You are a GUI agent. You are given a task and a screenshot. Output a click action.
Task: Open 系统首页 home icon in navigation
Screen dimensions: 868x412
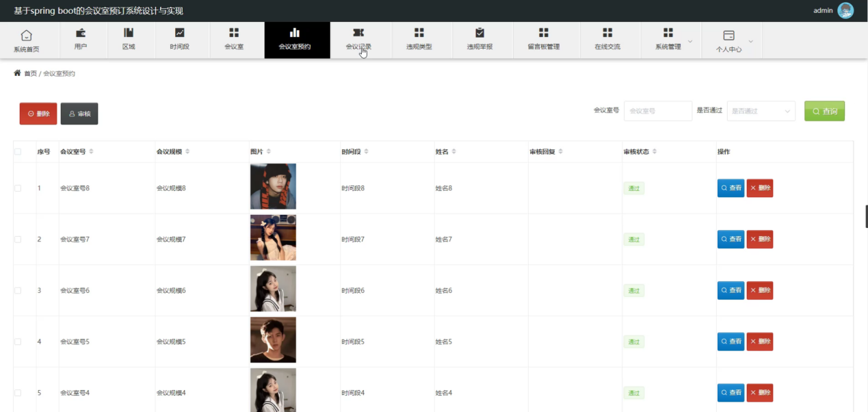point(26,36)
